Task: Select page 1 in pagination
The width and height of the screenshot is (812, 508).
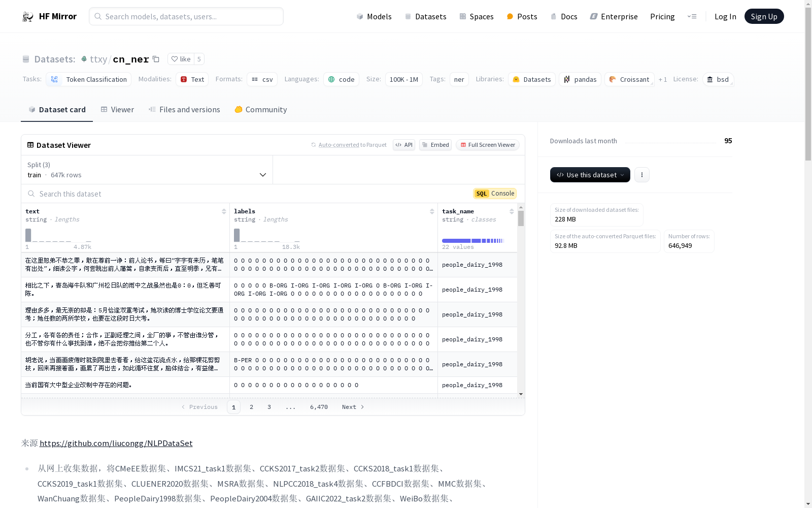Action: click(x=233, y=407)
